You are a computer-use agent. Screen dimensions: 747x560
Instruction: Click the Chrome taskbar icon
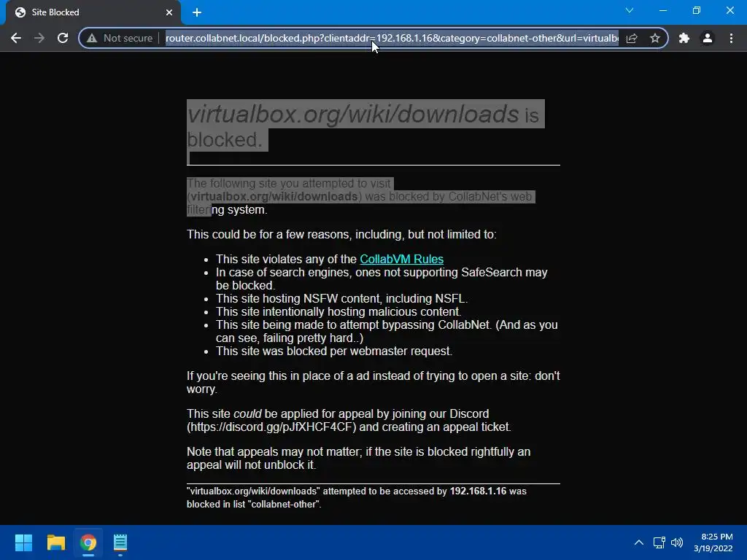[88, 542]
